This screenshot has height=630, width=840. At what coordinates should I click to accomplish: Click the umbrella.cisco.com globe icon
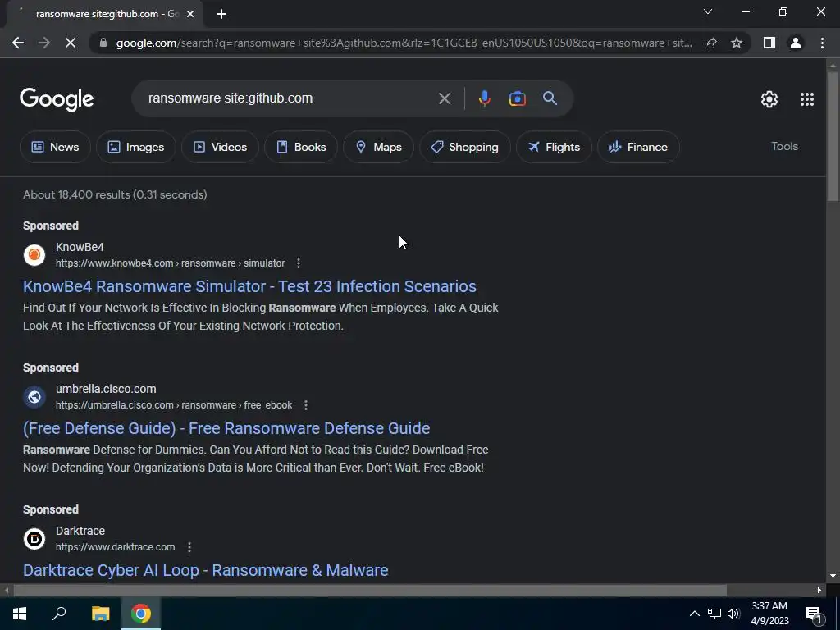click(34, 397)
